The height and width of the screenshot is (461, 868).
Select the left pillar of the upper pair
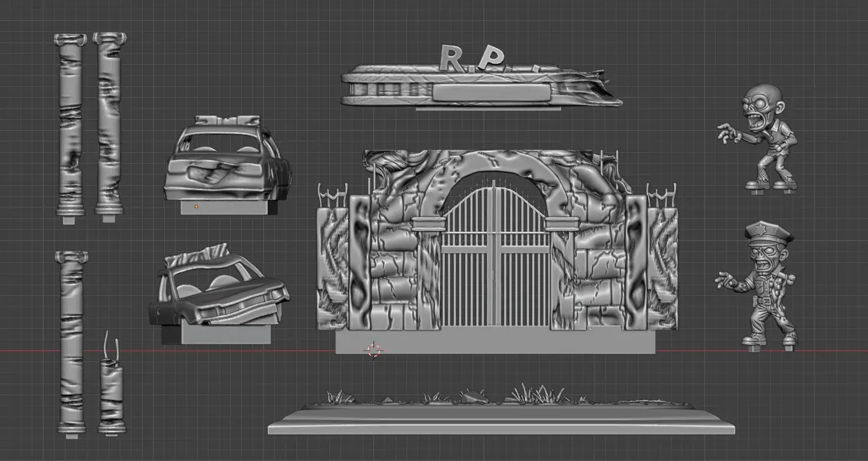[71, 128]
